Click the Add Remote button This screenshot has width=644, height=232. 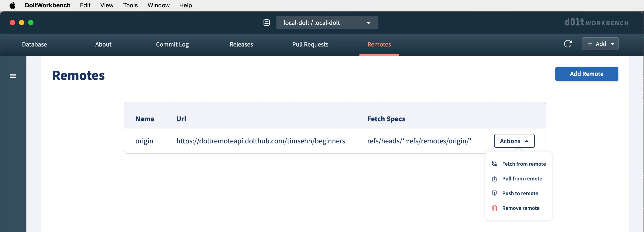click(x=587, y=74)
